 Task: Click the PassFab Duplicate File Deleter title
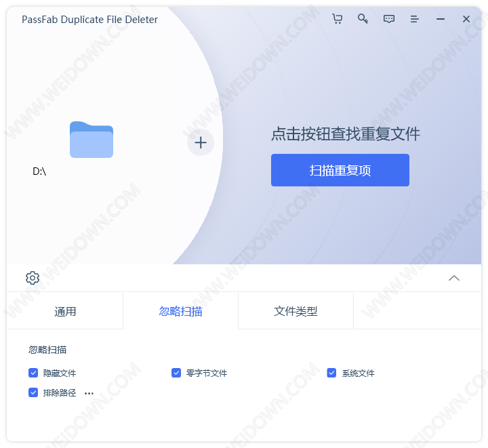(89, 20)
